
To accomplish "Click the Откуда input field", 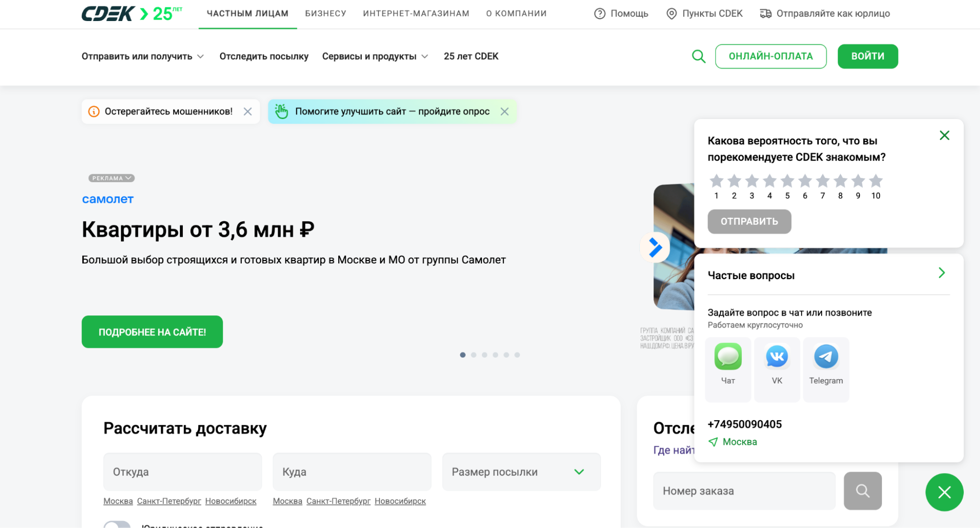I will (x=182, y=472).
